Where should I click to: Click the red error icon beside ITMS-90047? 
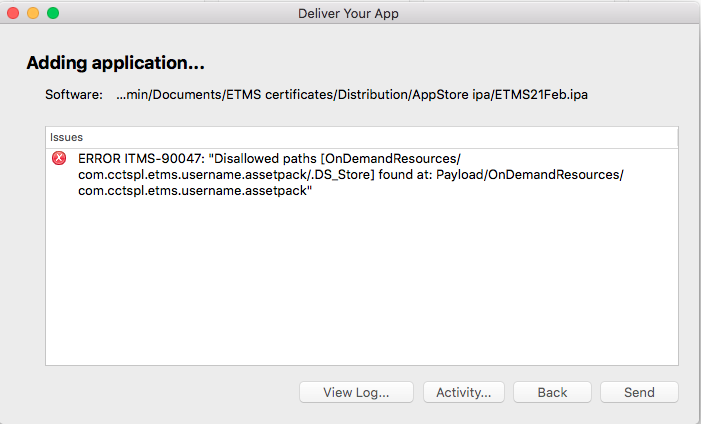click(x=59, y=158)
